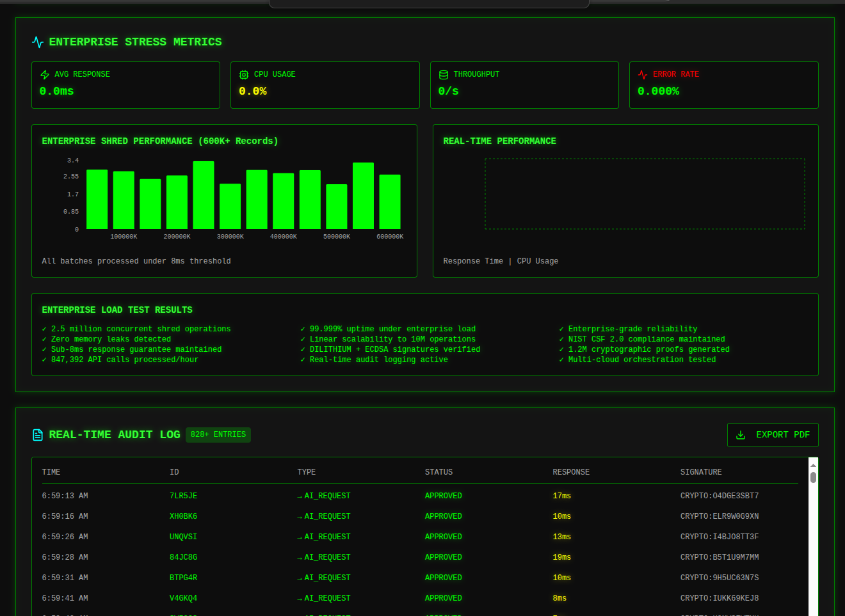Image resolution: width=845 pixels, height=616 pixels.
Task: Click APPROVED status in the 7LR5JE row
Action: pyautogui.click(x=444, y=496)
